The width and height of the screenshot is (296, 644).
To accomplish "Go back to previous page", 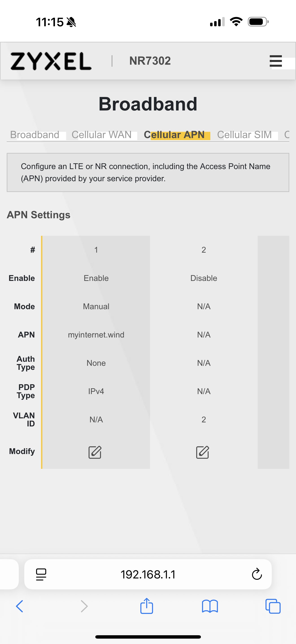I will point(20,606).
